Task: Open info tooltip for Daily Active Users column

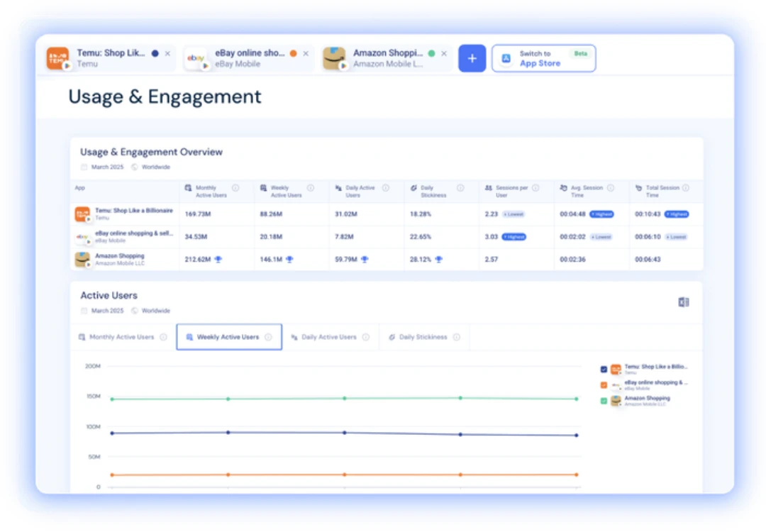Action: 385,188
